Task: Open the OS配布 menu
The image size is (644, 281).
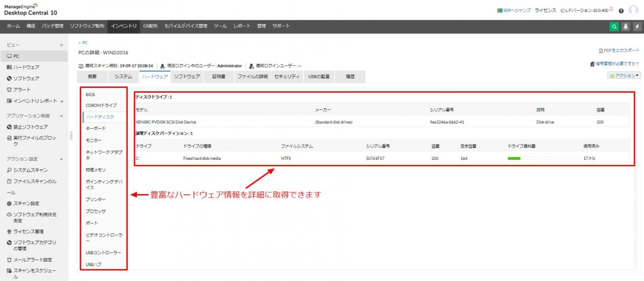Action: (150, 26)
